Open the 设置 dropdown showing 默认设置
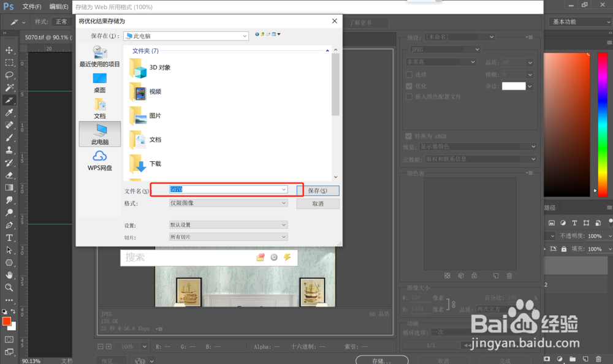This screenshot has width=613, height=364. tap(228, 225)
